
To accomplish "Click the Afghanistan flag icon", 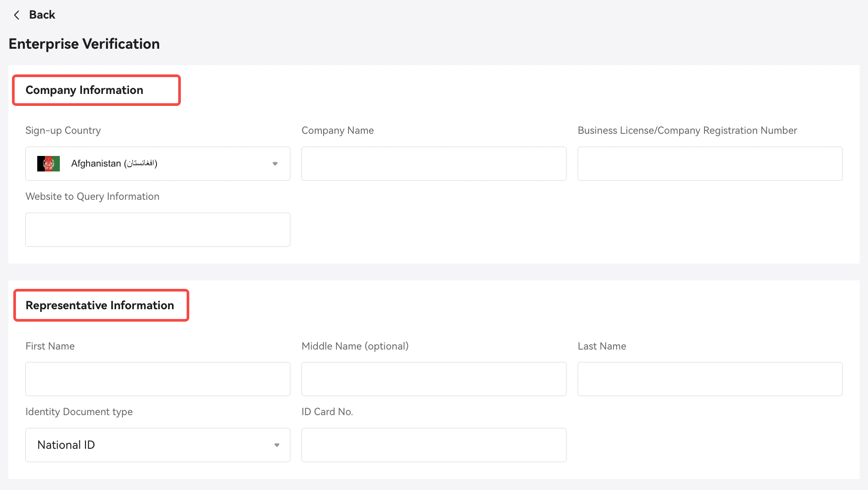I will coord(48,163).
